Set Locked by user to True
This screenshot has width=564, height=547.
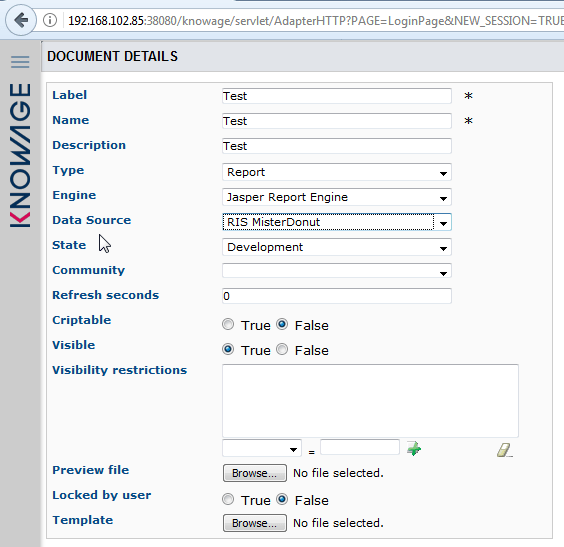[x=228, y=499]
